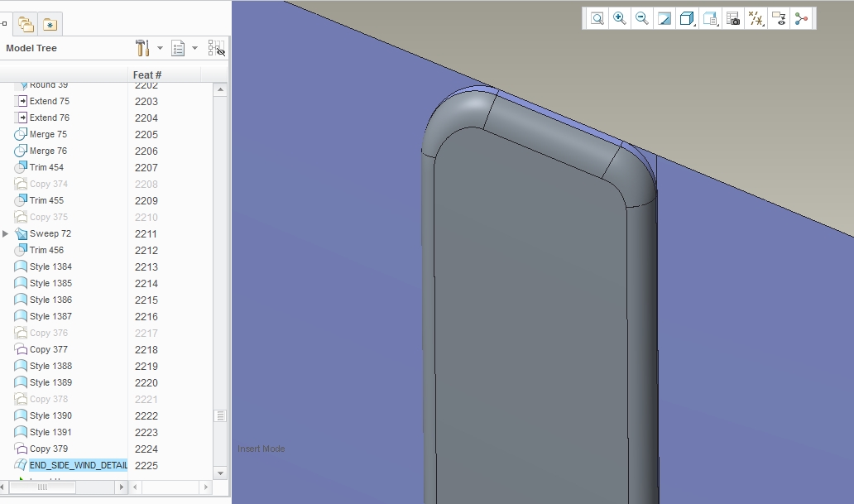Screen dimensions: 854x504
Task: Click feature number 2225
Action: [146, 466]
